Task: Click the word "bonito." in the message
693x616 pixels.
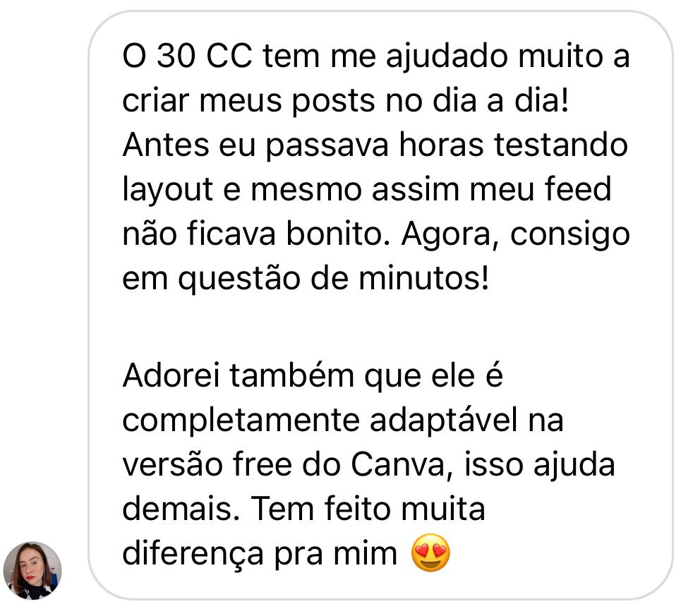Action: point(339,234)
